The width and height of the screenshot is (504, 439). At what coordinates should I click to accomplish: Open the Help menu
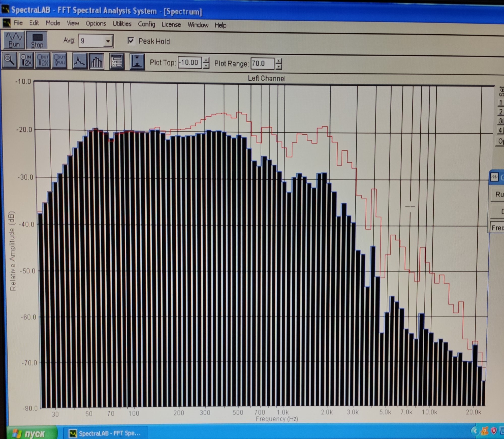(220, 25)
